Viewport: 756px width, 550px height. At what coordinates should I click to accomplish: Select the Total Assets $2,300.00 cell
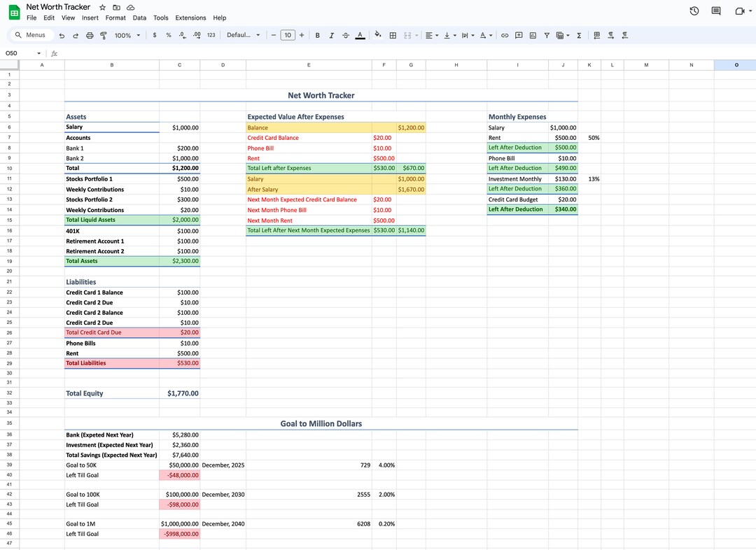[x=179, y=261]
